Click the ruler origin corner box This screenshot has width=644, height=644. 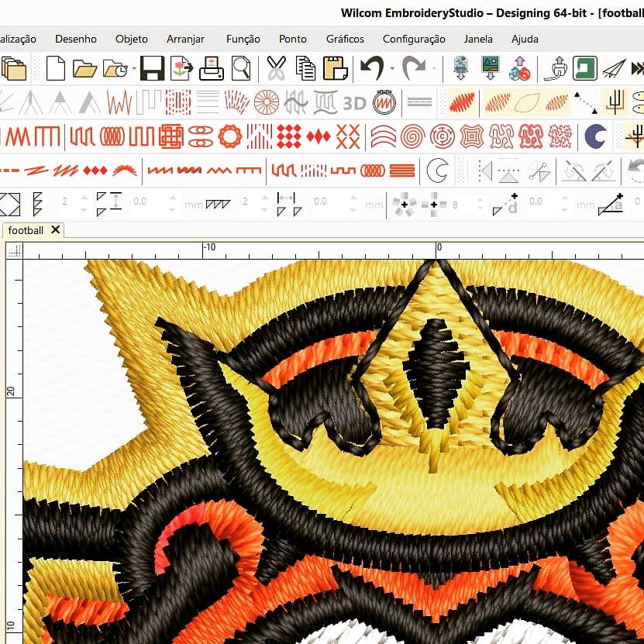coord(15,250)
